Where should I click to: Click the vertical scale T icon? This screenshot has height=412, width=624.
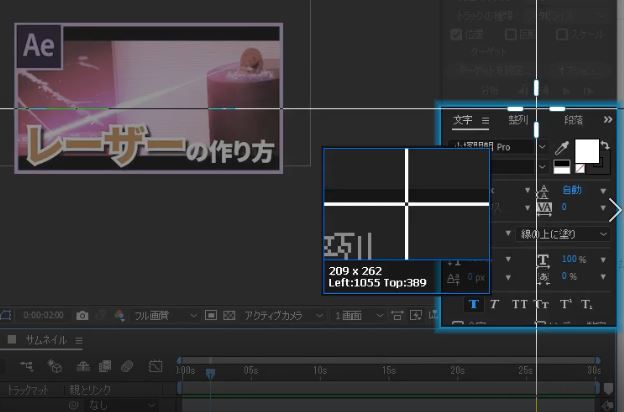[543, 260]
